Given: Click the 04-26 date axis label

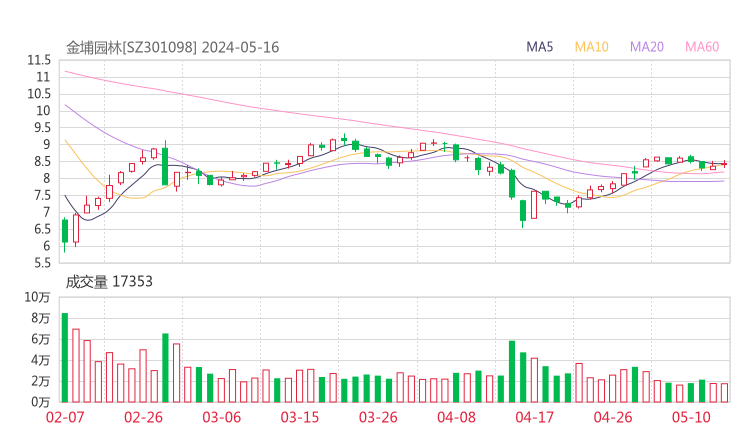Looking at the screenshot, I should tap(613, 417).
